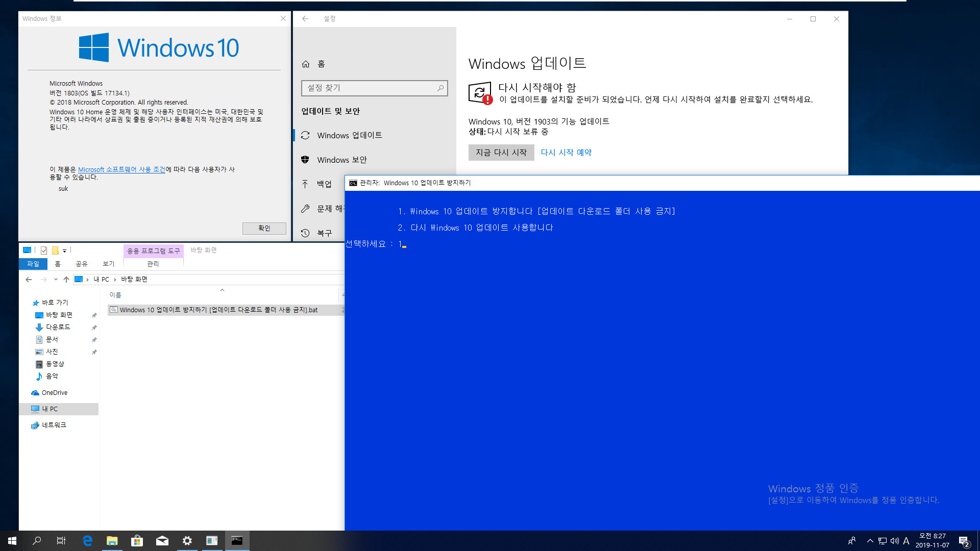Toggle IME input mode indicator A
The width and height of the screenshot is (980, 551).
tap(906, 541)
